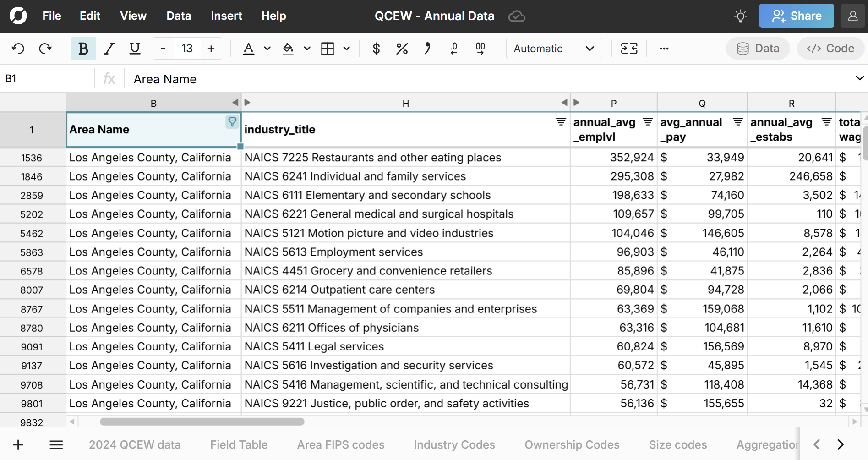Image resolution: width=868 pixels, height=460 pixels.
Task: Click the increase decimal places icon
Action: (x=480, y=49)
